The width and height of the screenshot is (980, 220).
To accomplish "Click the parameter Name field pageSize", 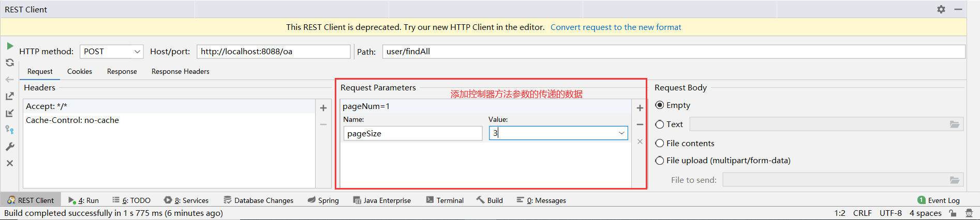I will click(413, 133).
